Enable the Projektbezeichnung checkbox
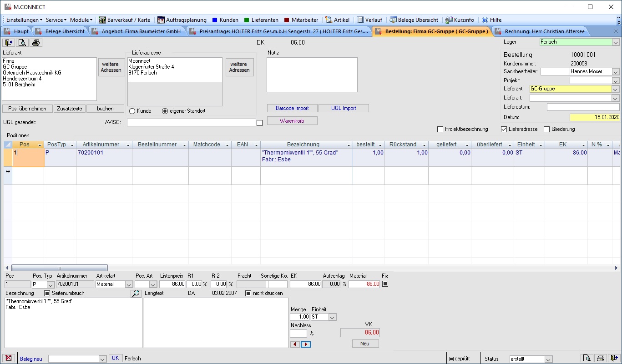 (440, 130)
